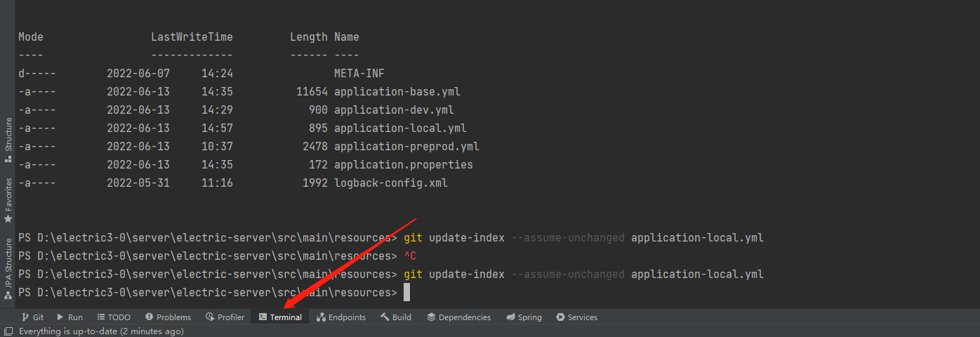Open the Run tool window
The image size is (980, 337).
coord(69,317)
